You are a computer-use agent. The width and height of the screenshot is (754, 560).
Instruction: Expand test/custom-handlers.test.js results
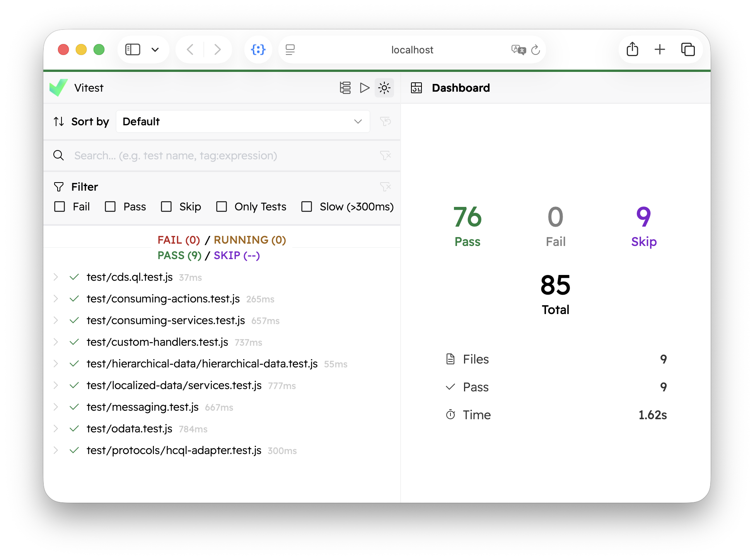tap(56, 342)
